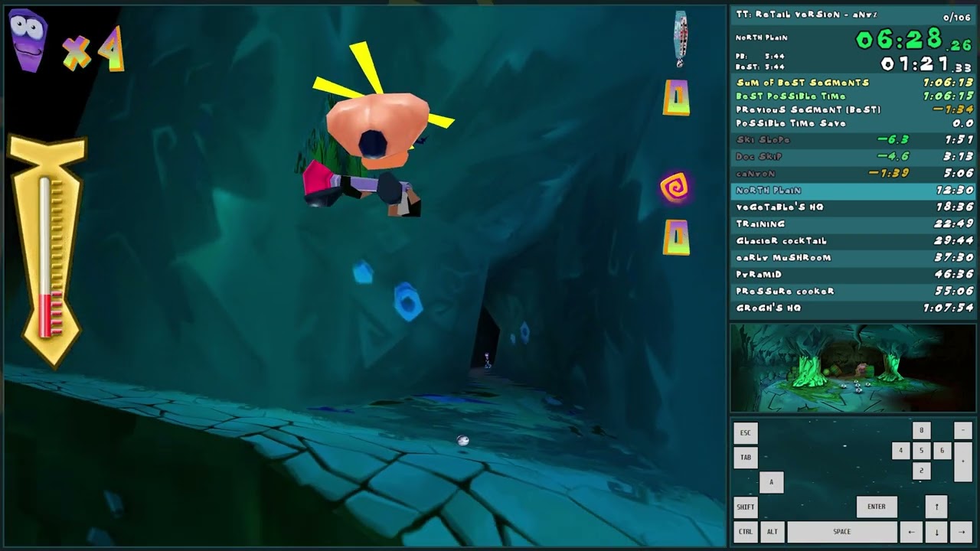This screenshot has height=551, width=980.
Task: Click the ALT key on input overlay
Action: pos(773,531)
